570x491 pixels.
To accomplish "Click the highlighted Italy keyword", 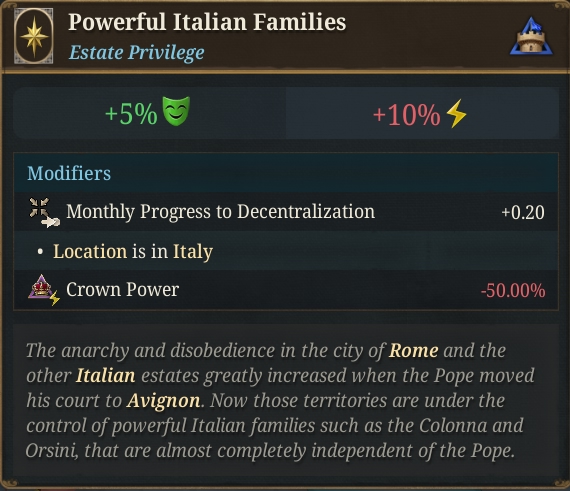I will coord(193,252).
